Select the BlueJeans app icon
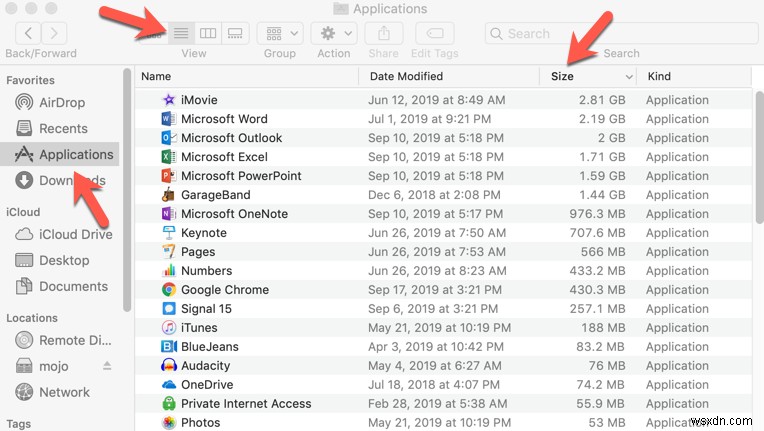The width and height of the screenshot is (764, 431). pos(169,347)
